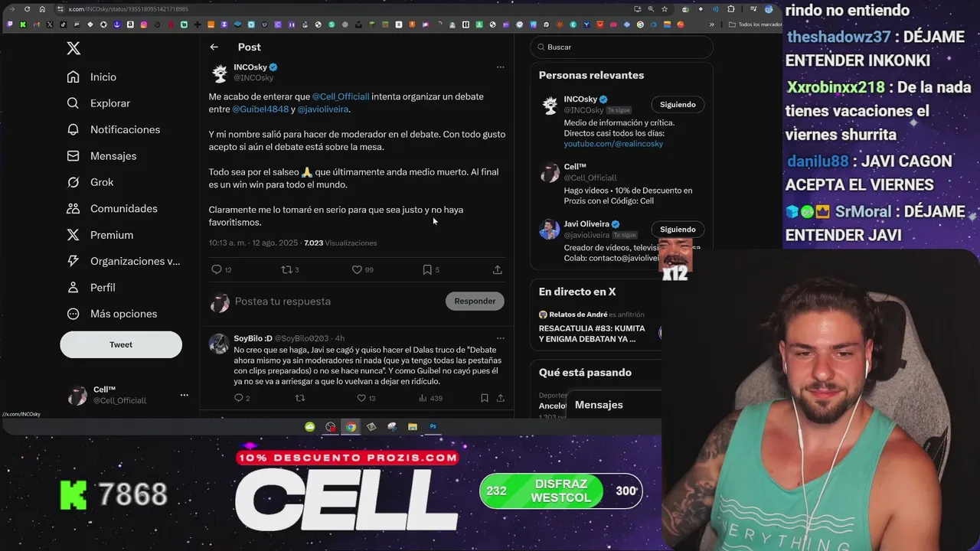Viewport: 980px width, 551px height.
Task: Click the Chrome icon in the taskbar
Action: click(x=351, y=427)
